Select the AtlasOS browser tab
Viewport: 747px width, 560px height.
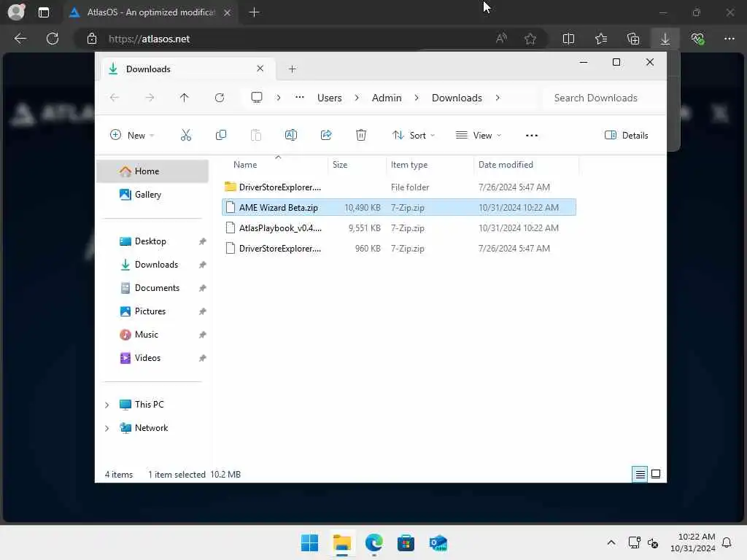point(150,12)
